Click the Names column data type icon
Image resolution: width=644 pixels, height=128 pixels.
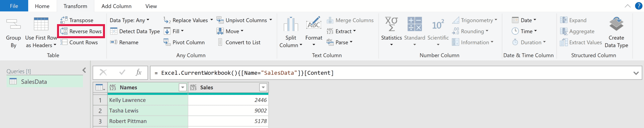(x=113, y=87)
